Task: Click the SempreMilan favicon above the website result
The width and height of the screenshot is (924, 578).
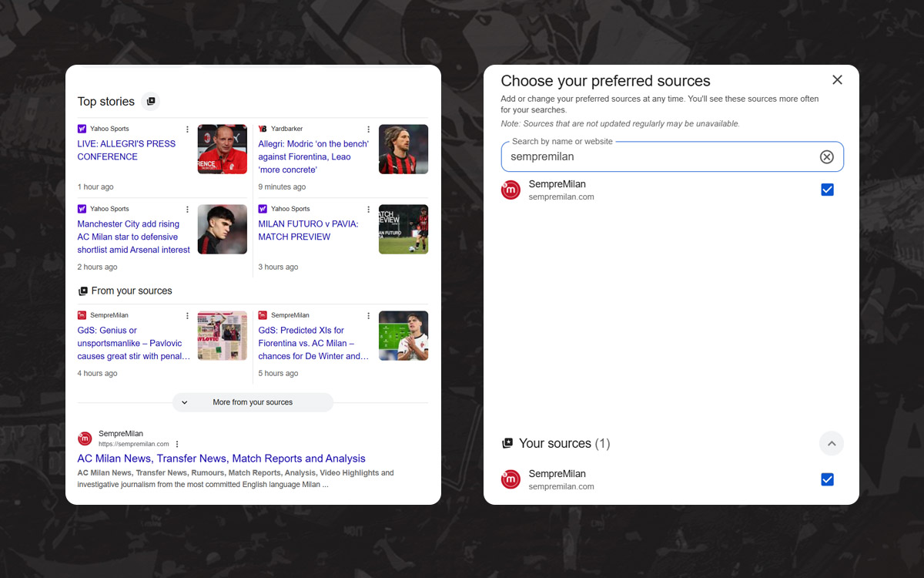Action: click(x=85, y=438)
